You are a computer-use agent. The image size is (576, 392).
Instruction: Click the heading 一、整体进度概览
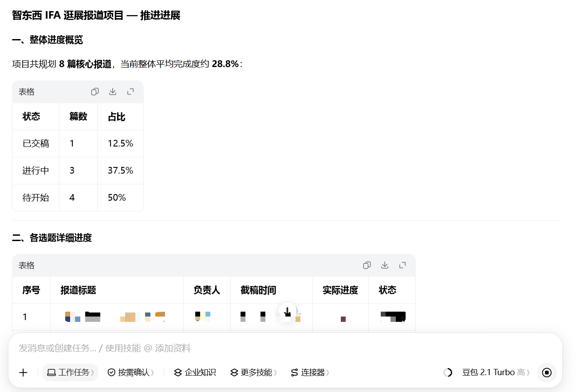coord(47,40)
